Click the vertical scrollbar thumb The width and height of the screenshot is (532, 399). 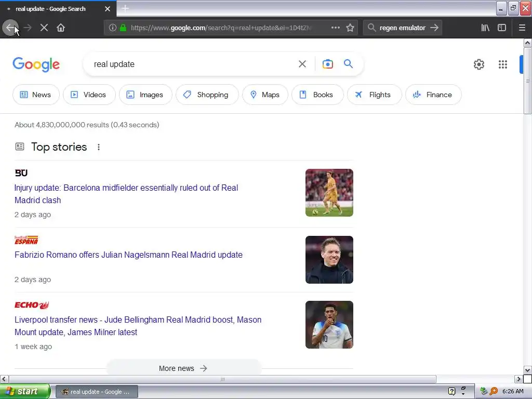tap(528, 81)
